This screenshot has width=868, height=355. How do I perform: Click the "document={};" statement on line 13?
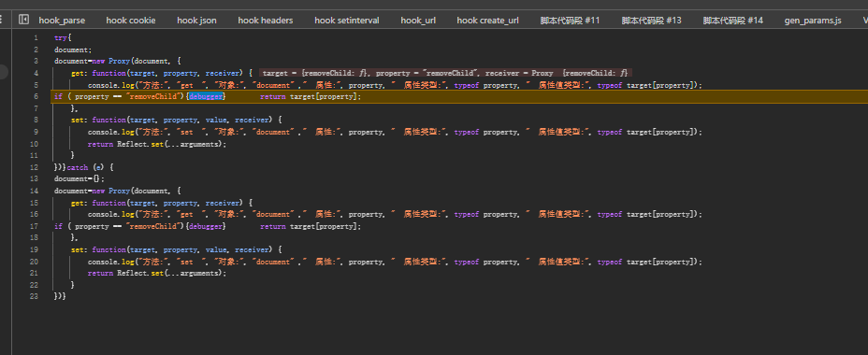pyautogui.click(x=80, y=179)
